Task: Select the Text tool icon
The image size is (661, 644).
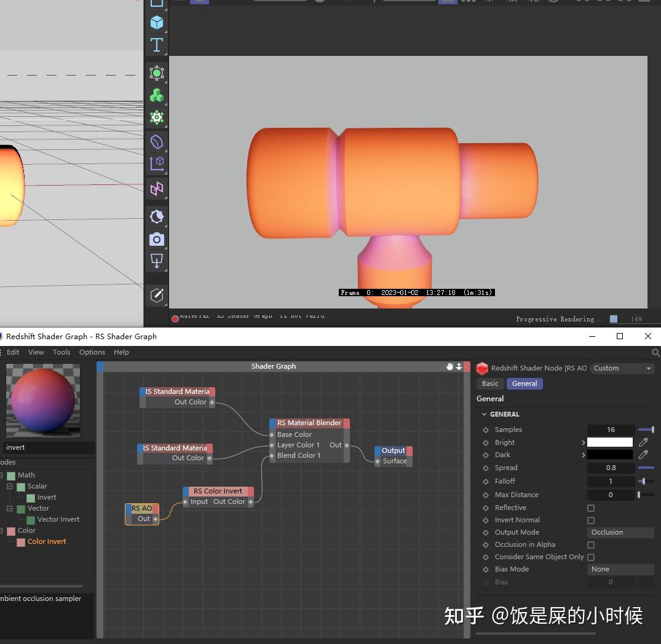Action: (157, 45)
